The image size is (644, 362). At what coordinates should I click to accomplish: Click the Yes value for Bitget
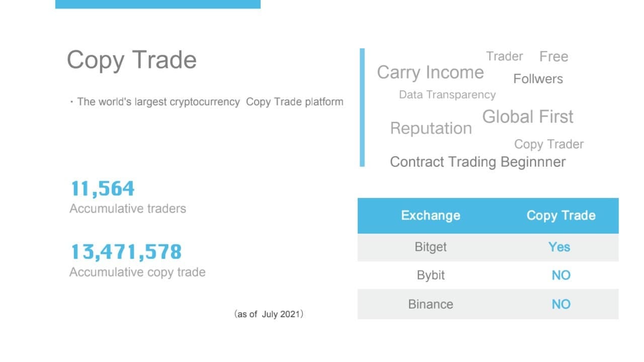click(x=559, y=247)
